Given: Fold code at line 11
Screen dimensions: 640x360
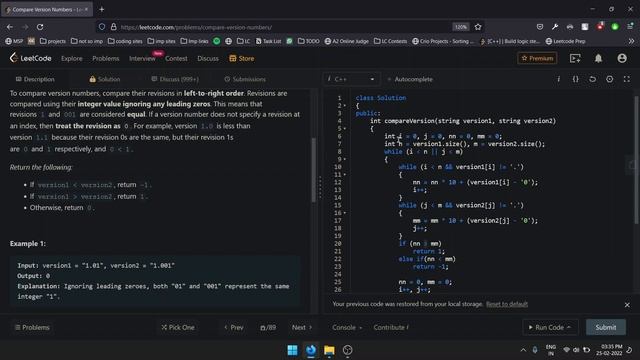Looking at the screenshot, I should pos(344,175).
